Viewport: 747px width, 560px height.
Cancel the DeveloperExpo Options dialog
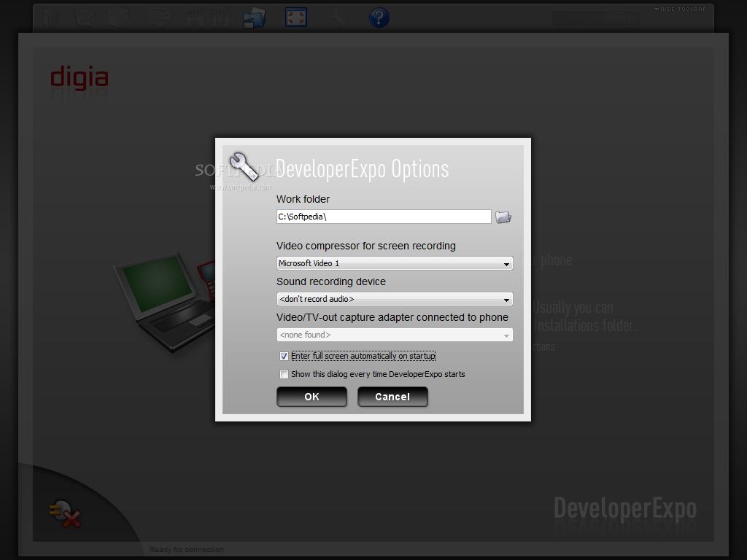pyautogui.click(x=392, y=397)
